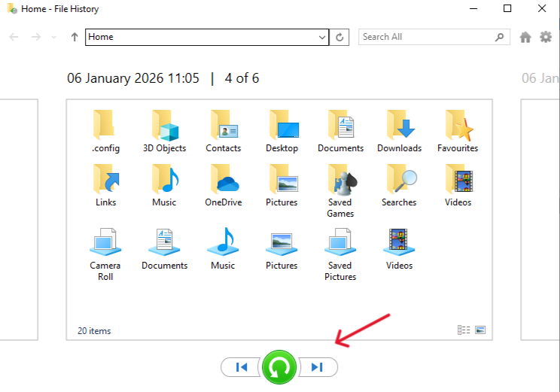The height and width of the screenshot is (392, 560).
Task: Open the settings gear menu
Action: tap(546, 37)
